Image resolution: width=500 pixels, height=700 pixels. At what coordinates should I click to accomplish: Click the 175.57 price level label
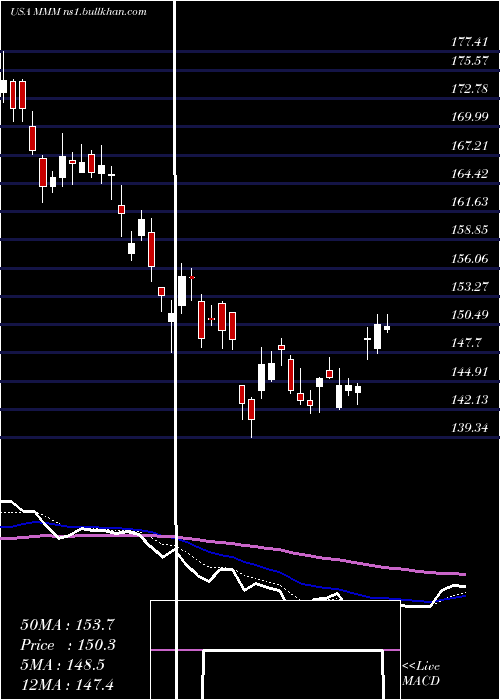tap(469, 61)
